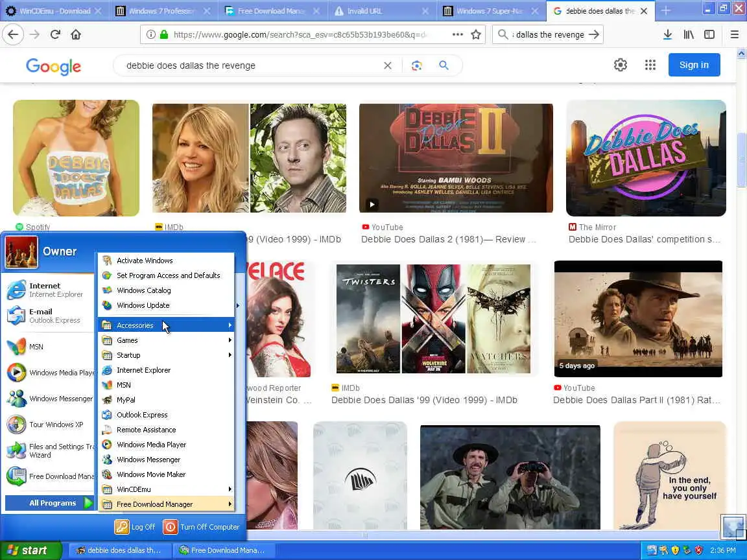Click the taskbar clock showing 2:36 PM
The image size is (747, 560).
click(x=723, y=550)
